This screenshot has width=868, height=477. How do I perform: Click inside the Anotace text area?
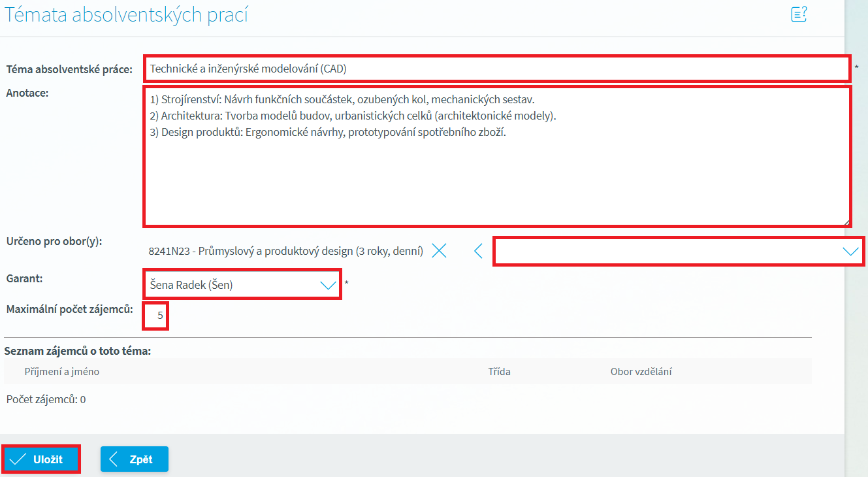coord(496,157)
